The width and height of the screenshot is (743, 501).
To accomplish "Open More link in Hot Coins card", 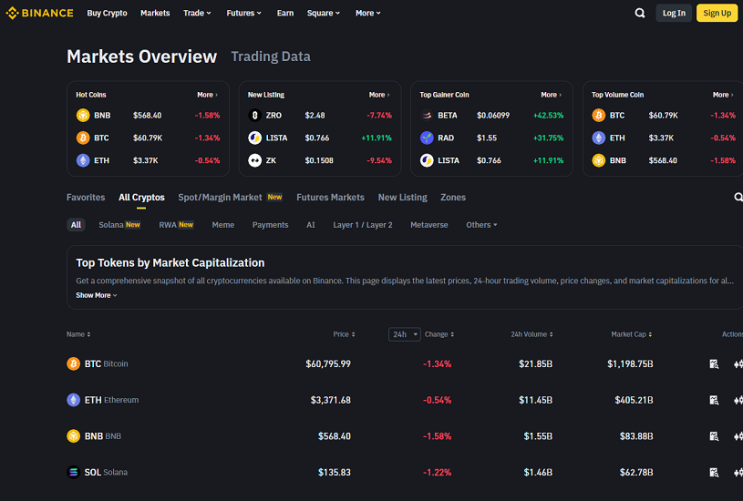I will pos(207,95).
